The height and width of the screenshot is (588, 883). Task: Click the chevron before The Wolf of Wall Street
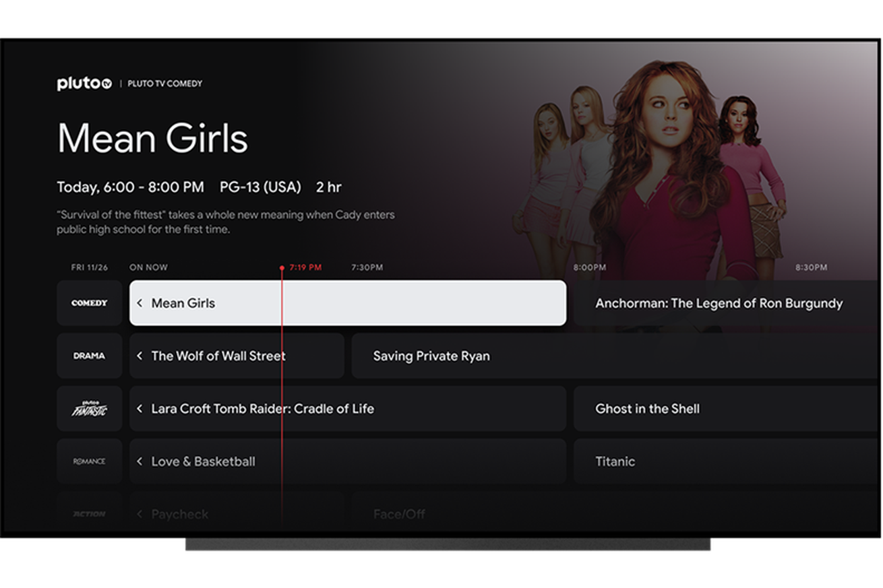tap(140, 356)
